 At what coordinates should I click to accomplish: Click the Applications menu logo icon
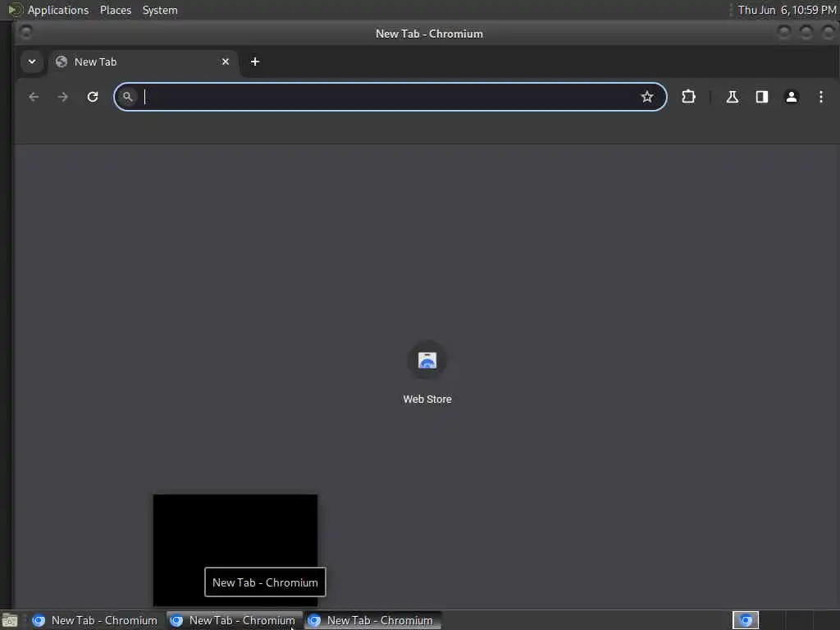click(16, 10)
